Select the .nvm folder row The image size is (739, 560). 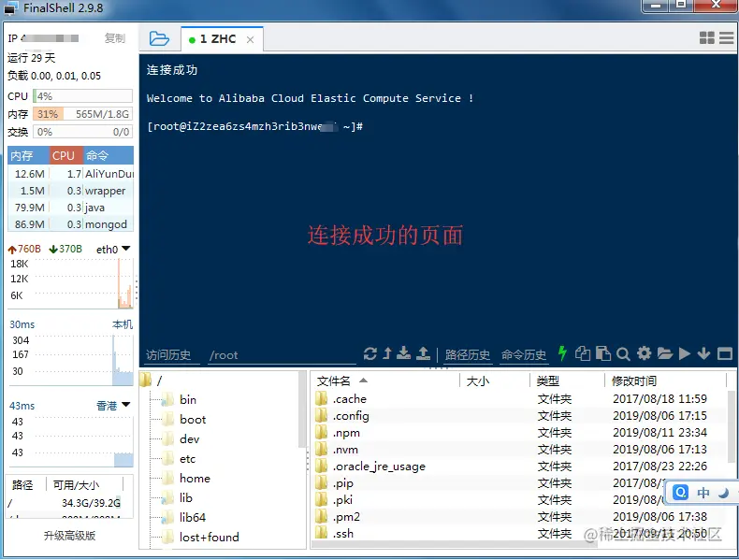click(520, 450)
